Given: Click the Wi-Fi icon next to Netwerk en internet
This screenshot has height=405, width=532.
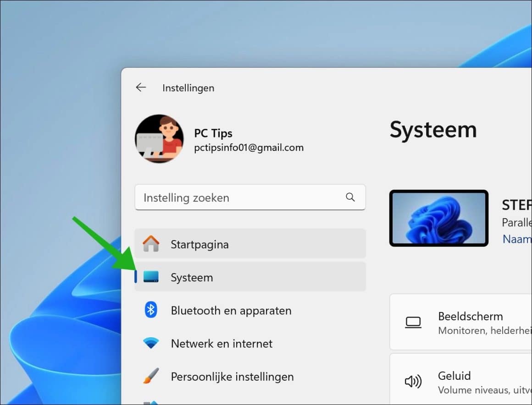Looking at the screenshot, I should 152,343.
